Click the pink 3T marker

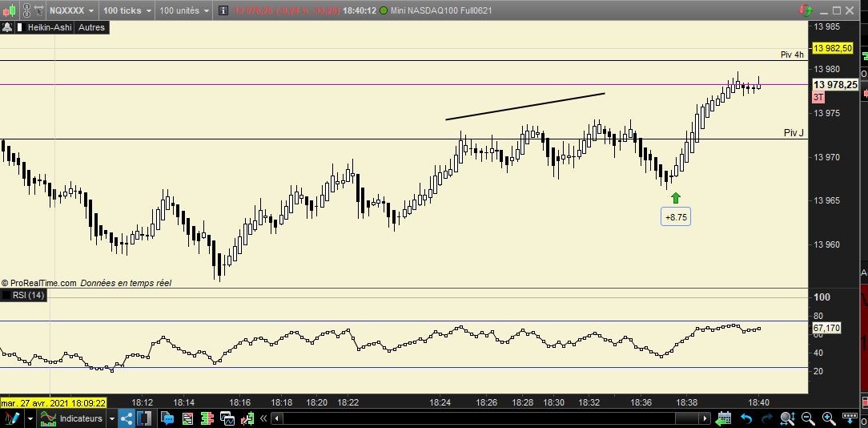click(818, 98)
